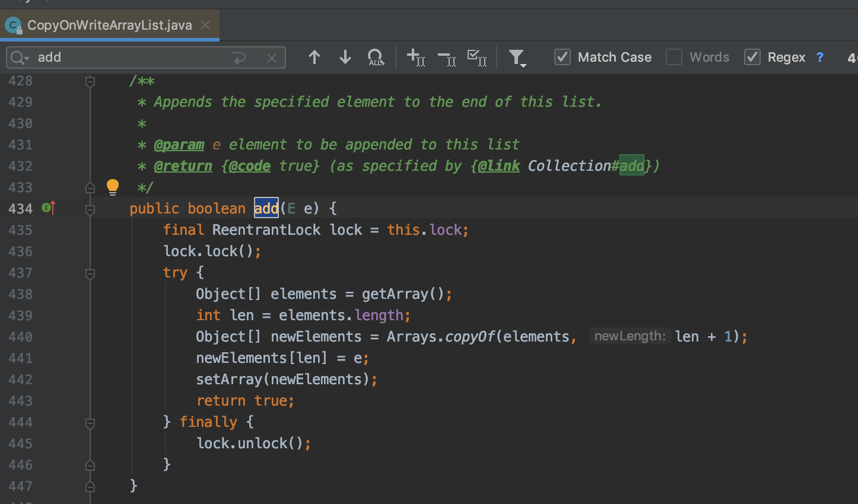This screenshot has width=858, height=504.
Task: Close the CopyOnWriteArrayList.java tab
Action: click(x=205, y=25)
